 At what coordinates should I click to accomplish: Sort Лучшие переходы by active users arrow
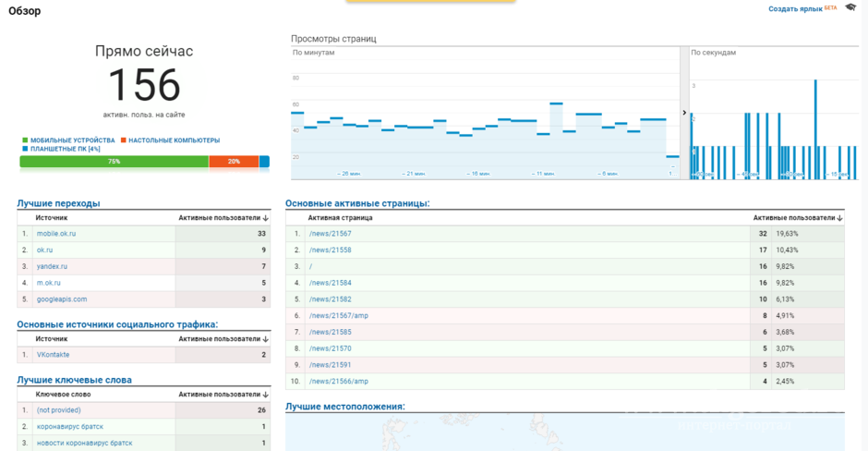(x=266, y=218)
